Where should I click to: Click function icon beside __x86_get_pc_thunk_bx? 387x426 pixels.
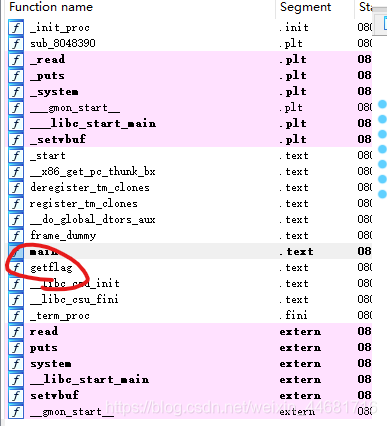coord(16,171)
